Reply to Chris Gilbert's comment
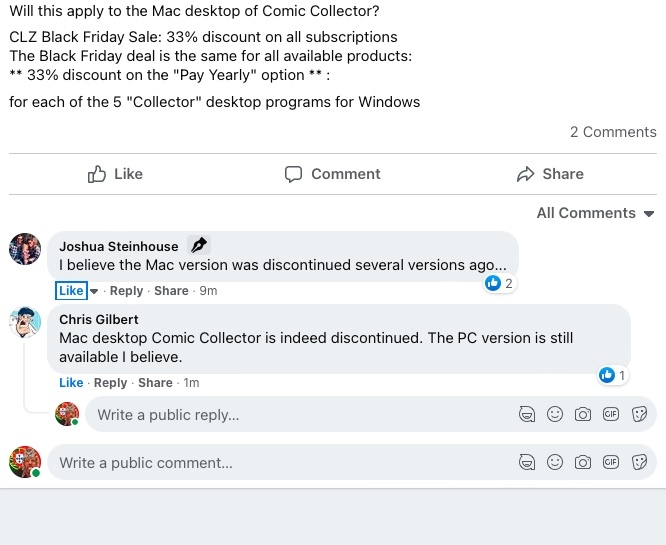Image resolution: width=666 pixels, height=545 pixels. coord(110,383)
